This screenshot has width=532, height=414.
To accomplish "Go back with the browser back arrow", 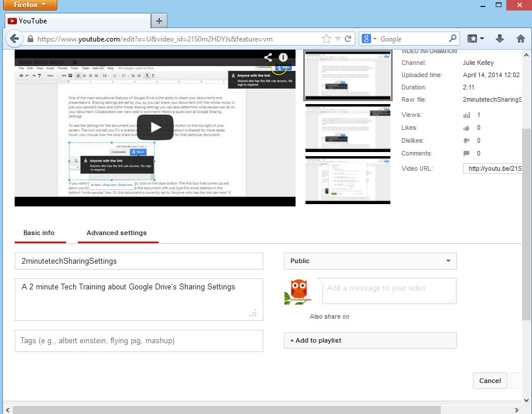I will pos(14,39).
